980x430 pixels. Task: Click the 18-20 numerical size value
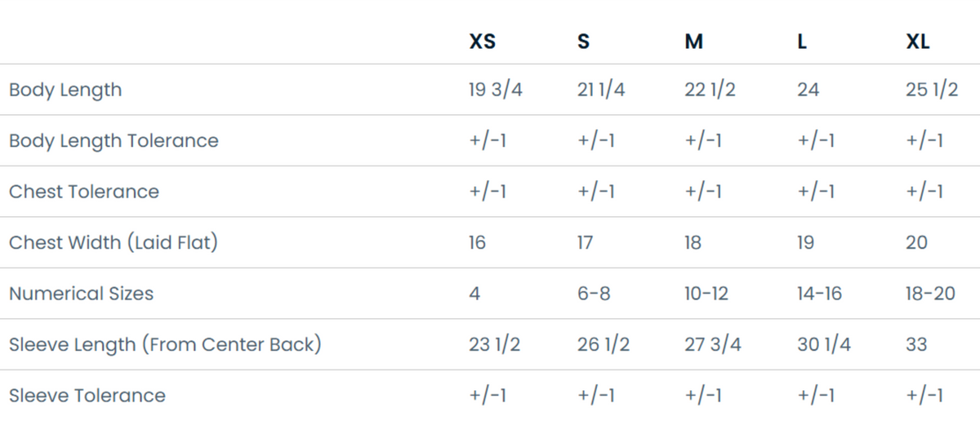pos(930,293)
